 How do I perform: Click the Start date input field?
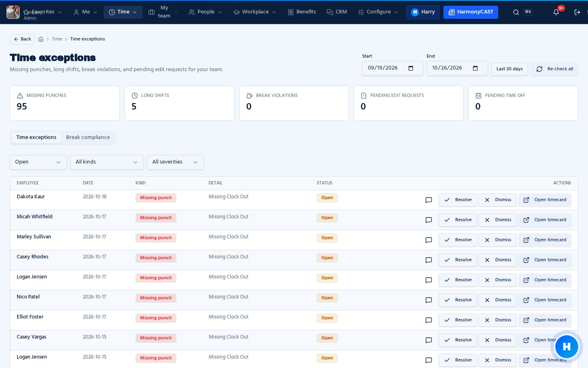393,68
